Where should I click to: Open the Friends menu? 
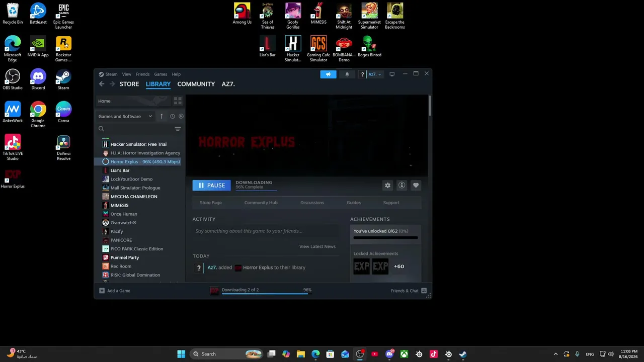142,74
